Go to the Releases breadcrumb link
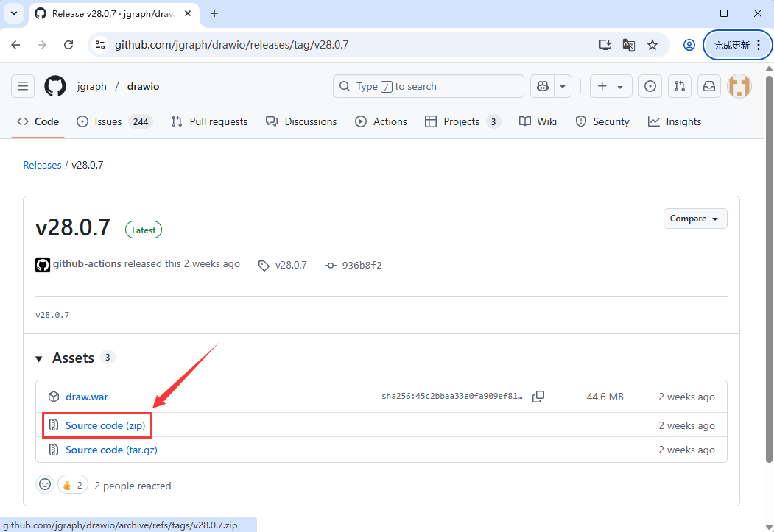Viewport: 774px width, 532px height. point(43,165)
